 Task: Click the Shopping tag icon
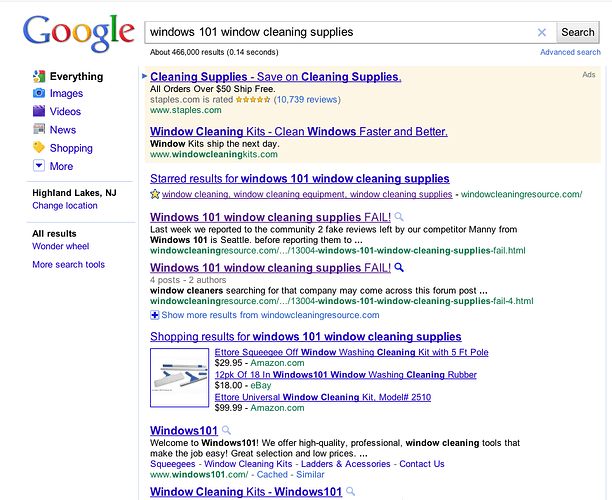click(x=39, y=148)
